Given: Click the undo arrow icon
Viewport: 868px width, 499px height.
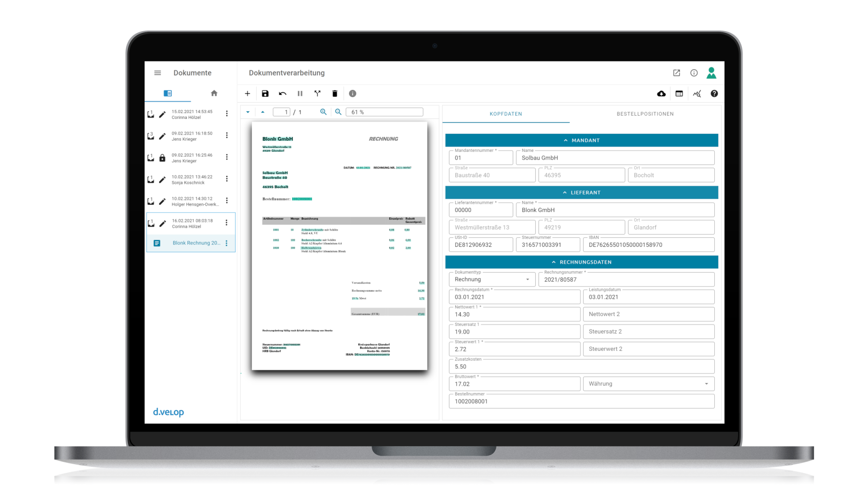Looking at the screenshot, I should click(x=283, y=94).
